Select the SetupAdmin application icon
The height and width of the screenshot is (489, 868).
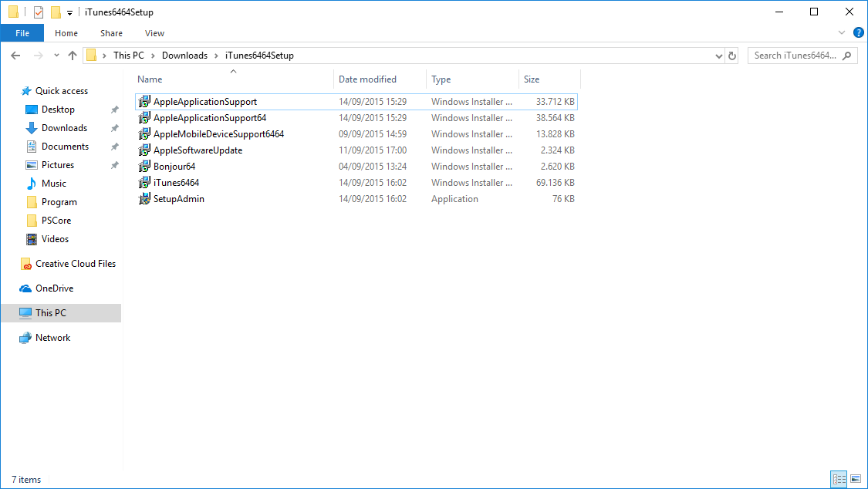[x=144, y=198]
